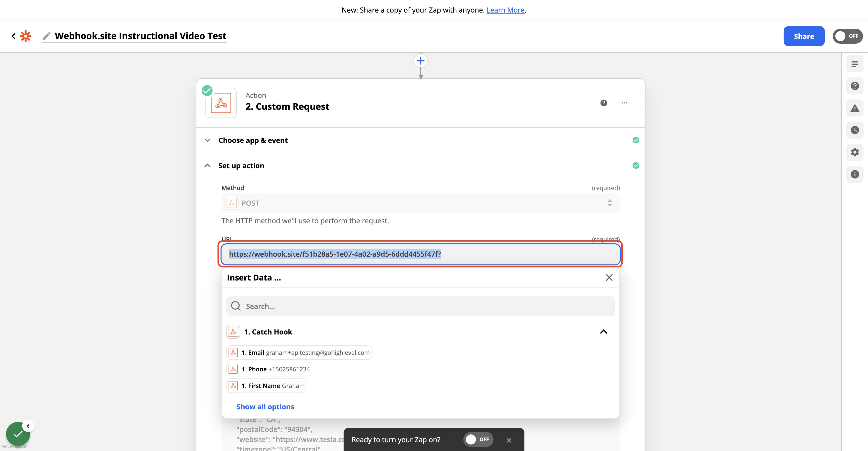Screen dimensions: 868x451
Task: Open Zap settings gear icon
Action: pyautogui.click(x=855, y=152)
